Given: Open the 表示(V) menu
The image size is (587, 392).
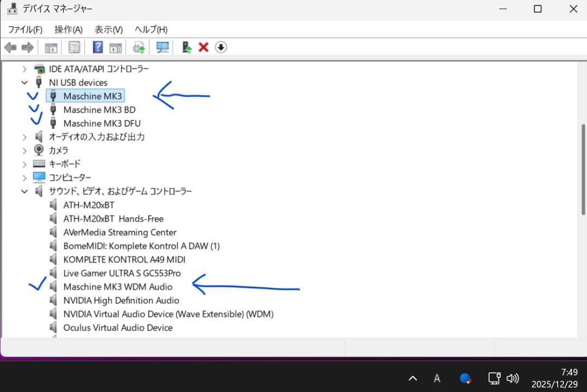Looking at the screenshot, I should [x=109, y=29].
